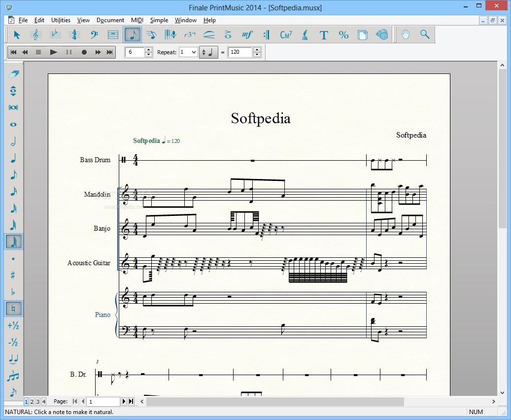Click the horizontal scrollbar thumb
This screenshot has width=511, height=420.
(275, 401)
